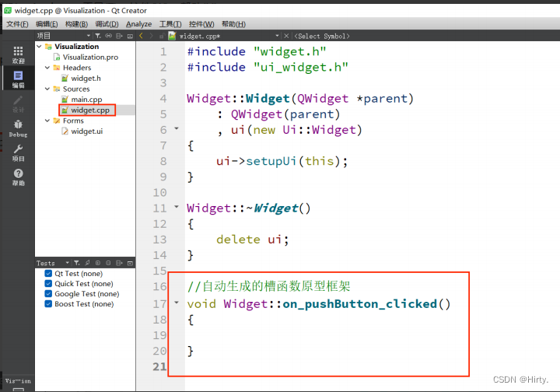Screen dimensions: 560x392
Task: Switch to the Edit (编辑) mode
Action: (18, 79)
